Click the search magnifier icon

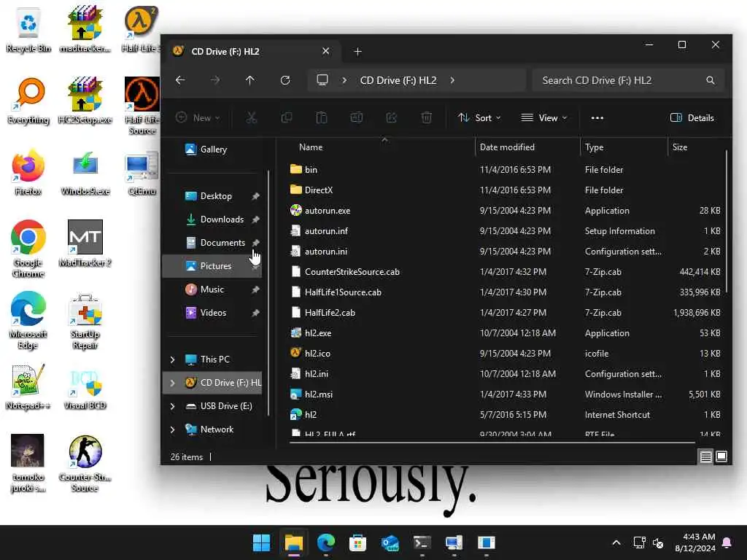point(711,80)
